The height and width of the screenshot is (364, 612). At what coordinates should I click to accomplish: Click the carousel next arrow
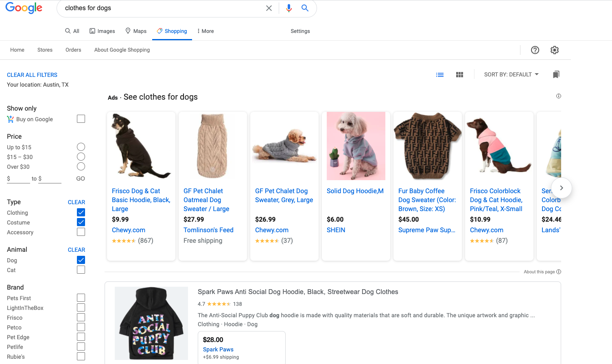coord(561,188)
